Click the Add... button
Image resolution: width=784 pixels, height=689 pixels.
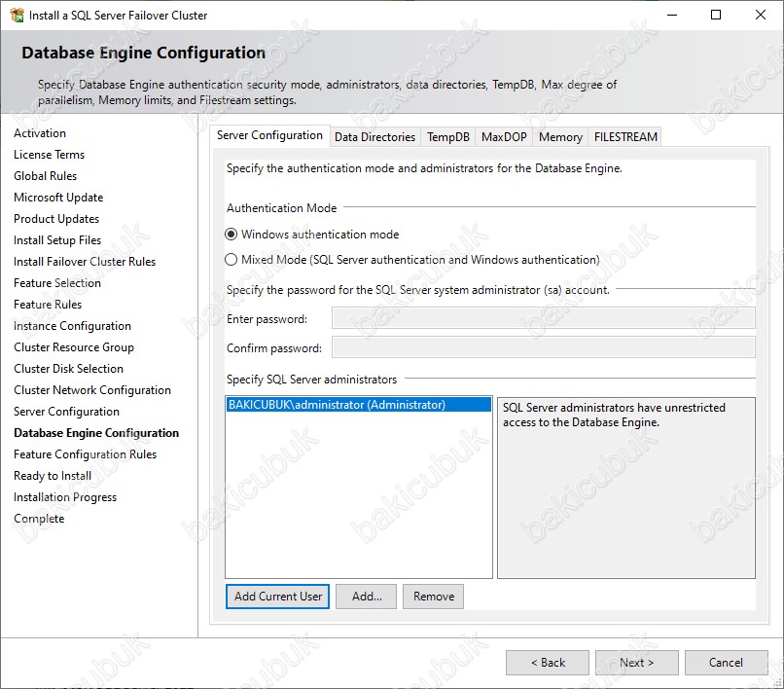coord(366,597)
